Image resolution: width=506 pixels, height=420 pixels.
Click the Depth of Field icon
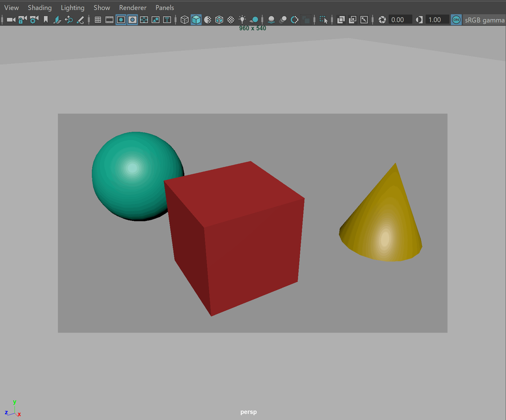[305, 20]
